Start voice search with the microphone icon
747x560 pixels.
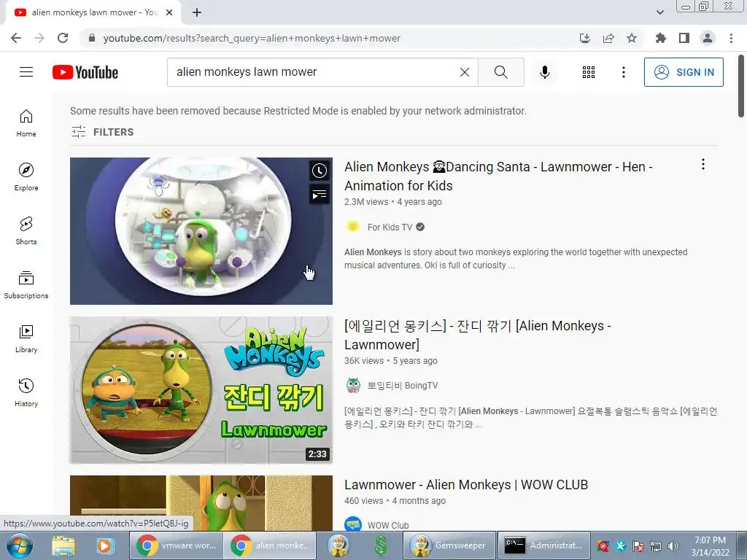tap(544, 72)
